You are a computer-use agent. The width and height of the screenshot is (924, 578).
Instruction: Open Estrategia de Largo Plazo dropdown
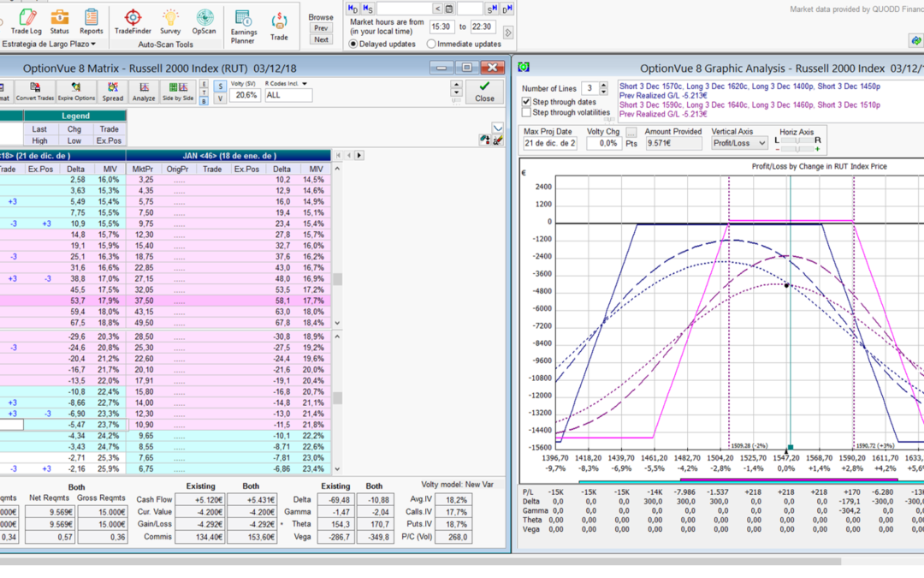click(x=49, y=44)
